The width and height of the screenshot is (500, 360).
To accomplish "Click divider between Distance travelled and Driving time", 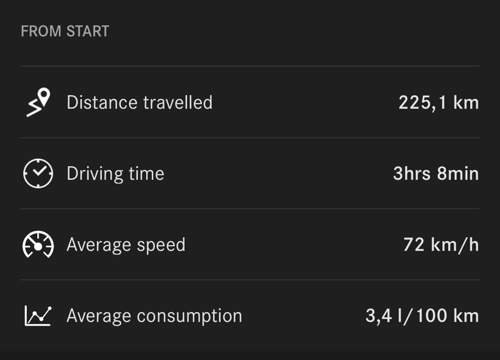I will click(250, 138).
